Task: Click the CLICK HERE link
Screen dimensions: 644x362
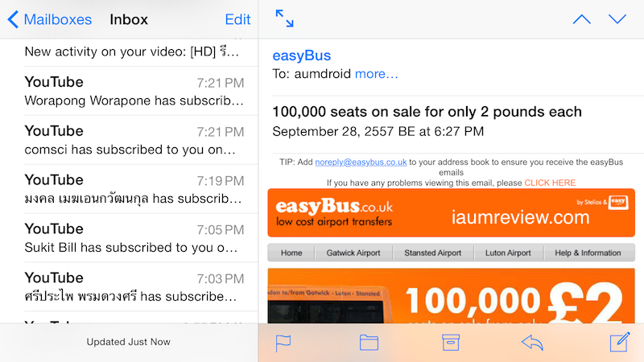Action: click(x=550, y=183)
